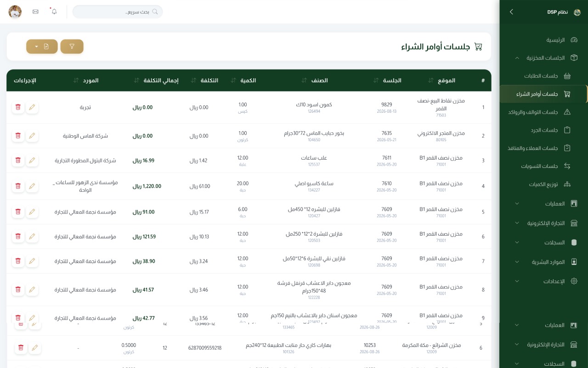Open the filter button in the page header
Screen dimensions: 588x368
pyautogui.click(x=72, y=46)
